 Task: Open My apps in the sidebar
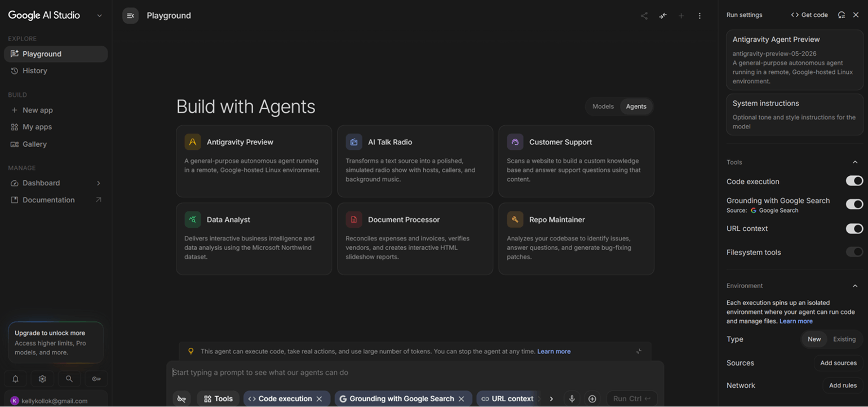coord(56,127)
